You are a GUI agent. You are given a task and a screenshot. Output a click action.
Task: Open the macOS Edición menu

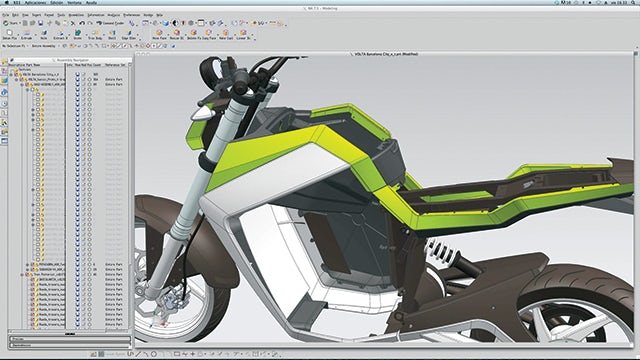[57, 2]
